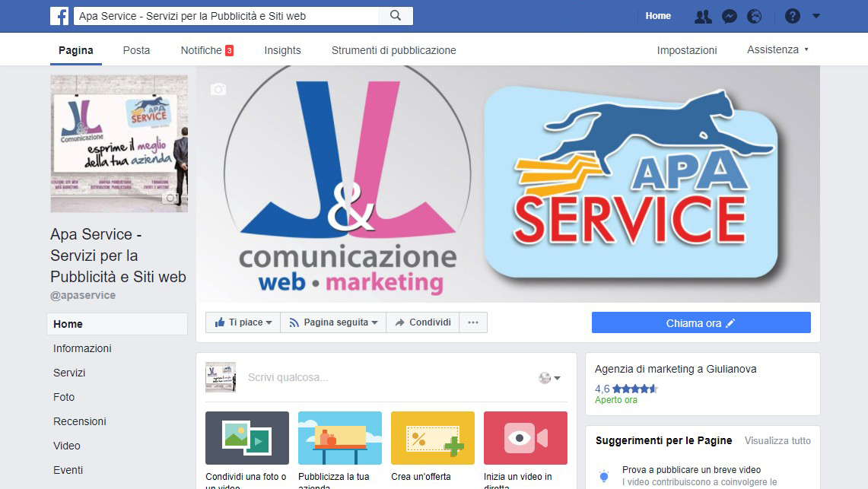Image resolution: width=868 pixels, height=489 pixels.
Task: Click the three dots more options button
Action: [x=472, y=322]
